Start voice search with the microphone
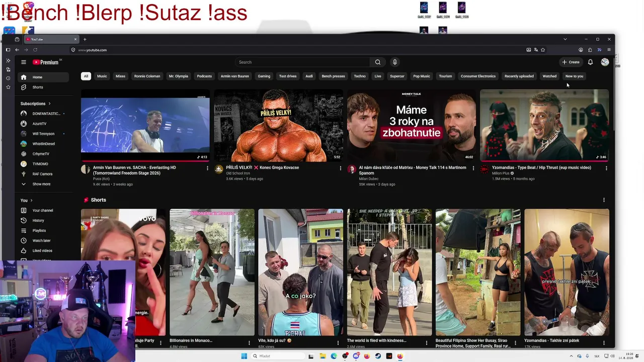Viewport: 644px width, 362px height. 395,62
